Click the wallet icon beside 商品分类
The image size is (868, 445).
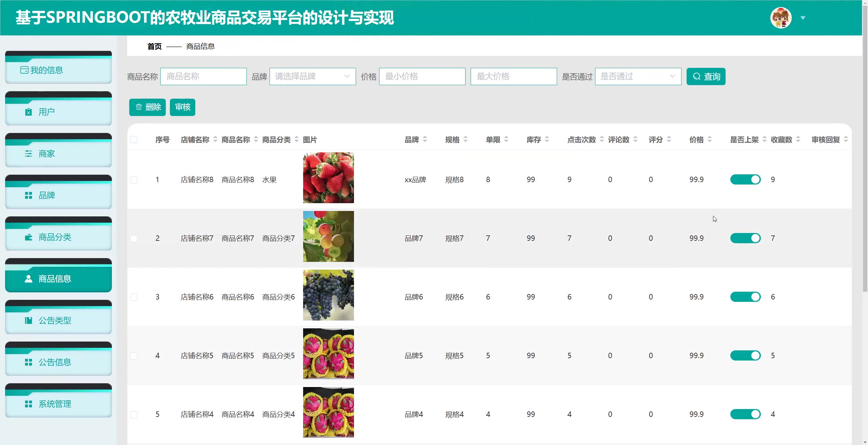[x=28, y=237]
